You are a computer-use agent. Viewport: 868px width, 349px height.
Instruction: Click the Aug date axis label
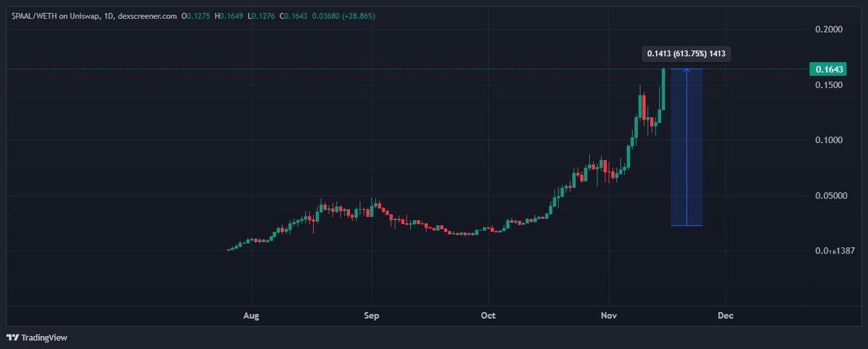tap(252, 316)
